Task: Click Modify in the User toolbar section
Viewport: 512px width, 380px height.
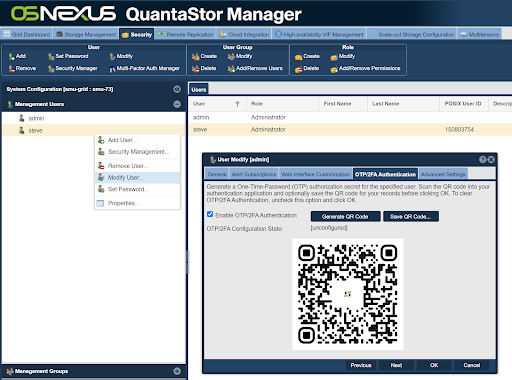Action: click(x=121, y=56)
